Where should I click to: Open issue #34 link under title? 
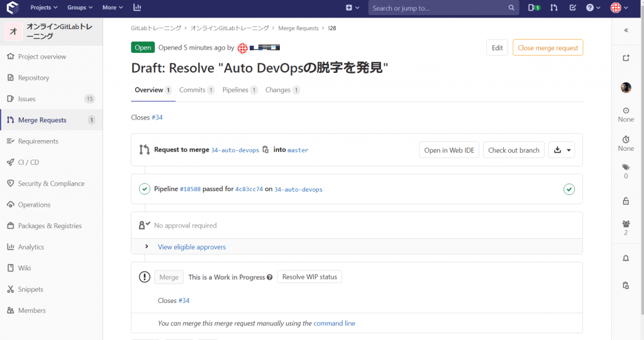[157, 118]
